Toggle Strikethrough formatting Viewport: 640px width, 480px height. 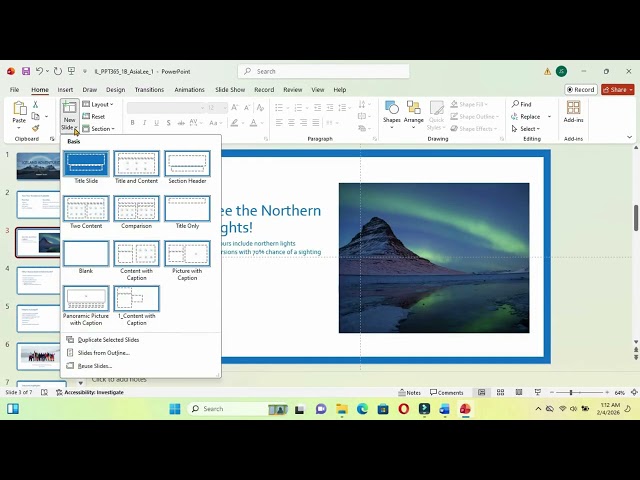pos(181,122)
